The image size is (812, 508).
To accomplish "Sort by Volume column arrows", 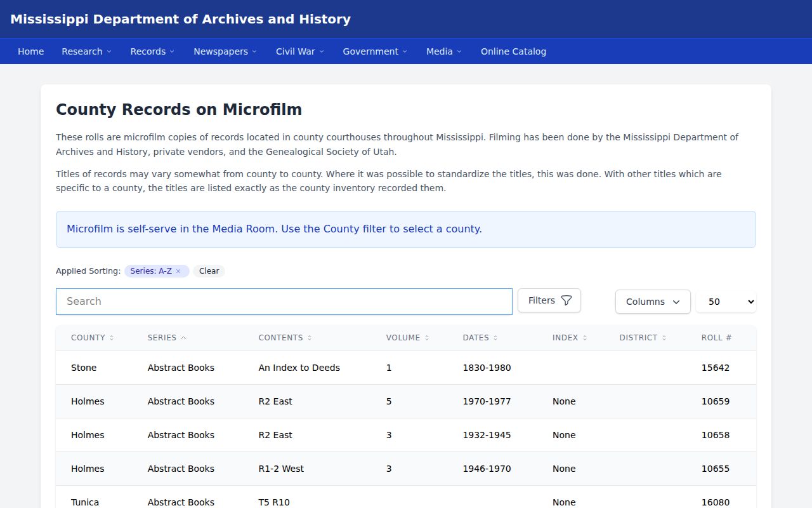I will (427, 338).
